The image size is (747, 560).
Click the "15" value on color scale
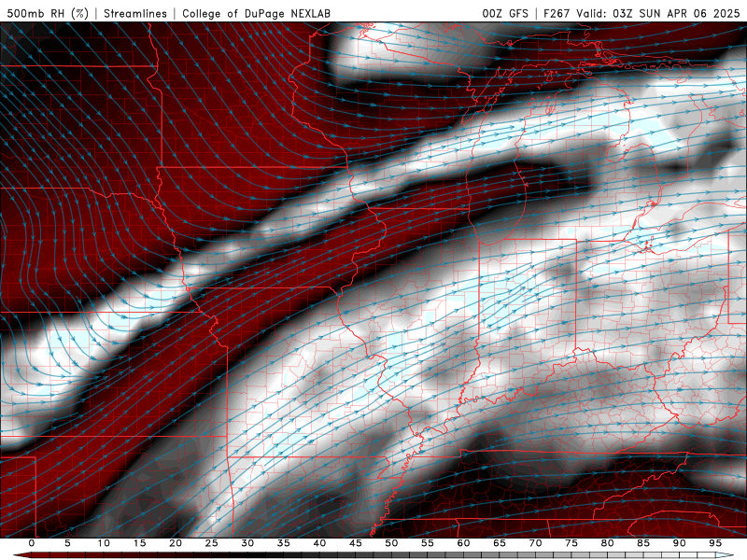click(x=139, y=543)
